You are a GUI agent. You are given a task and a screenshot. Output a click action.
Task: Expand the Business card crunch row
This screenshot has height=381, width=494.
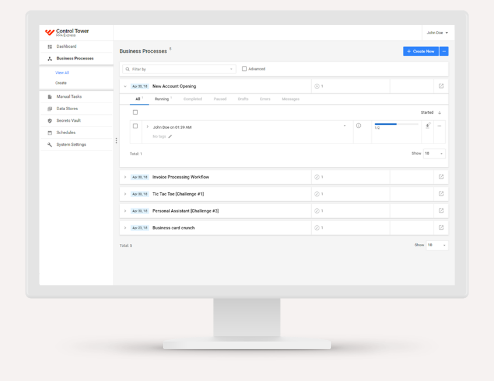pyautogui.click(x=125, y=228)
